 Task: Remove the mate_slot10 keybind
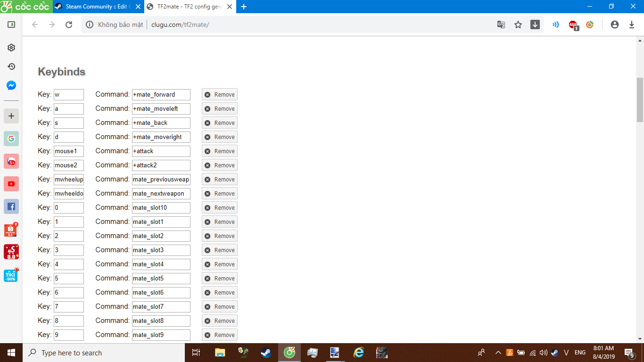point(220,208)
